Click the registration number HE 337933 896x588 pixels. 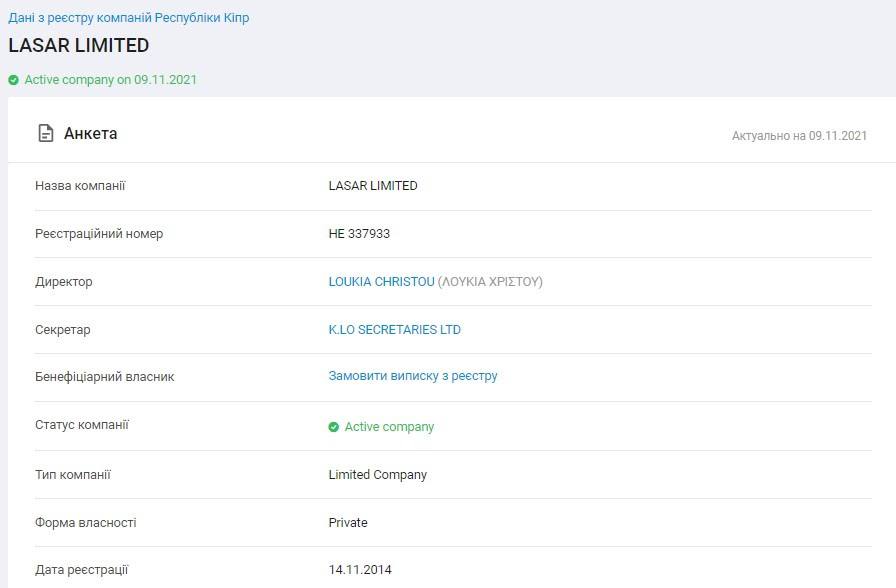pos(359,234)
